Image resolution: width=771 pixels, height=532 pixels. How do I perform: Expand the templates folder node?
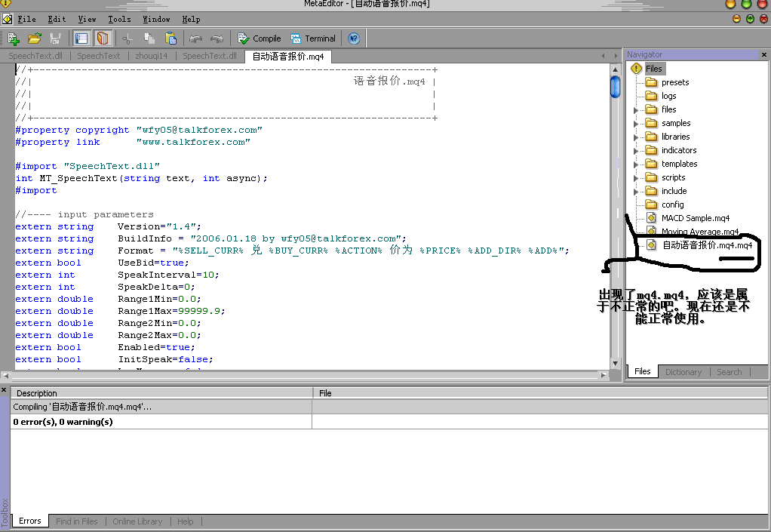[636, 165]
